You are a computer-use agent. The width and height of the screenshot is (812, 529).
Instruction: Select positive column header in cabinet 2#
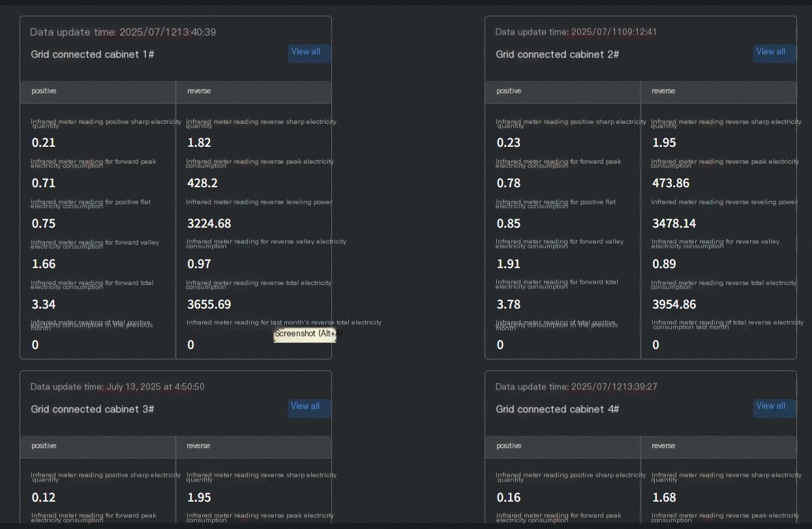point(509,91)
